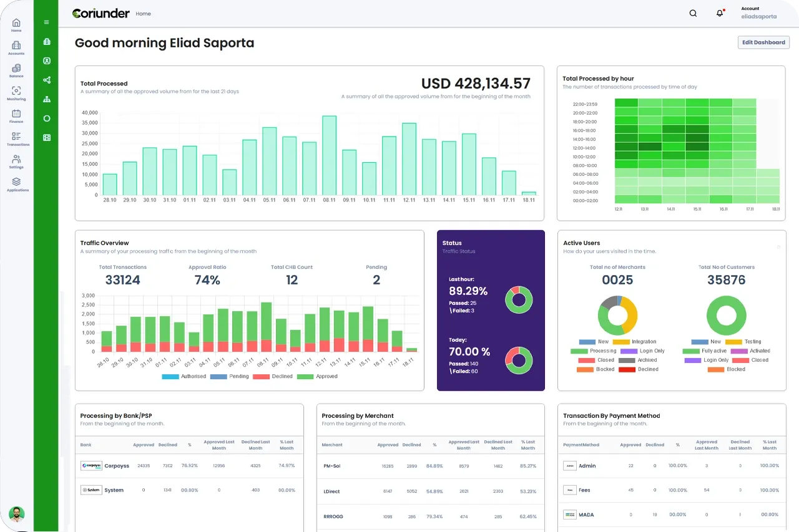Screen dimensions: 799x532
Task: Click the Home breadcrumb beside the logo
Action: click(x=144, y=14)
